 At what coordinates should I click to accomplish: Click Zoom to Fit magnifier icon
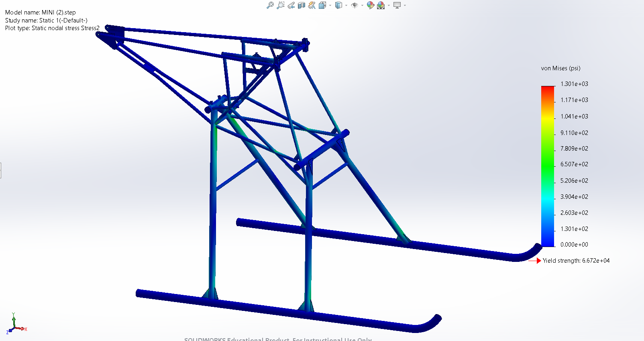[270, 5]
